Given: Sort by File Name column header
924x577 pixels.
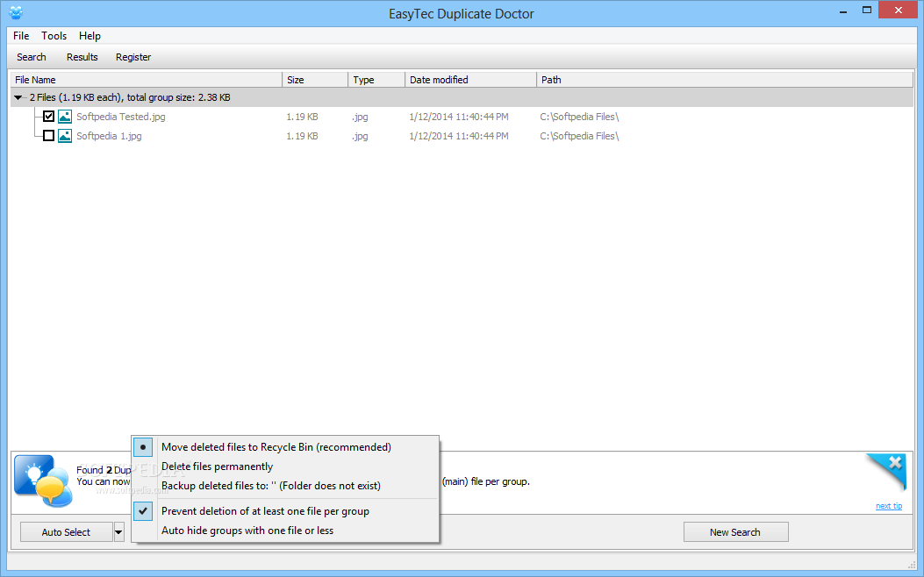Looking at the screenshot, I should [147, 80].
